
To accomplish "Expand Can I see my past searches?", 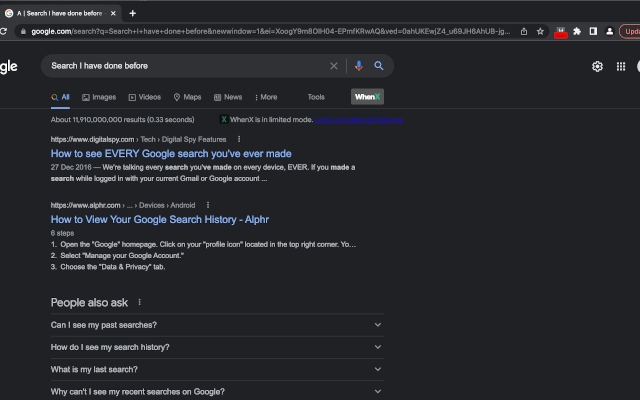I will 217,325.
